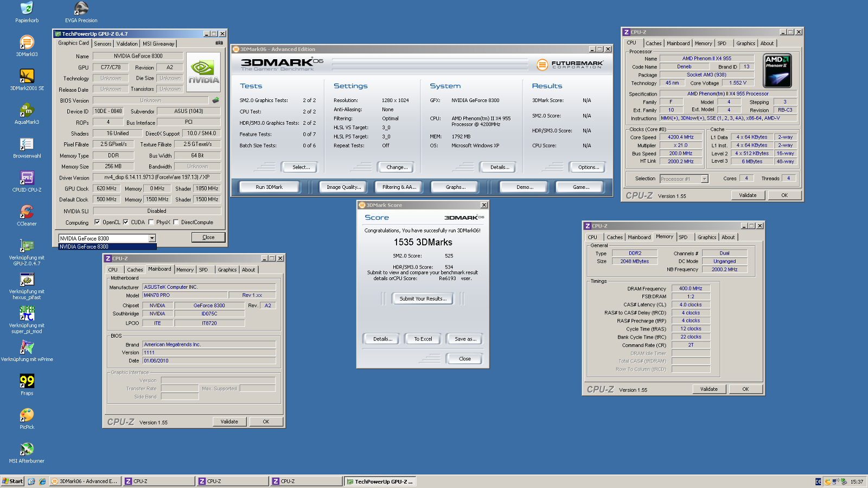The image size is (868, 488).
Task: Click DE language indicator in tray
Action: pyautogui.click(x=818, y=481)
